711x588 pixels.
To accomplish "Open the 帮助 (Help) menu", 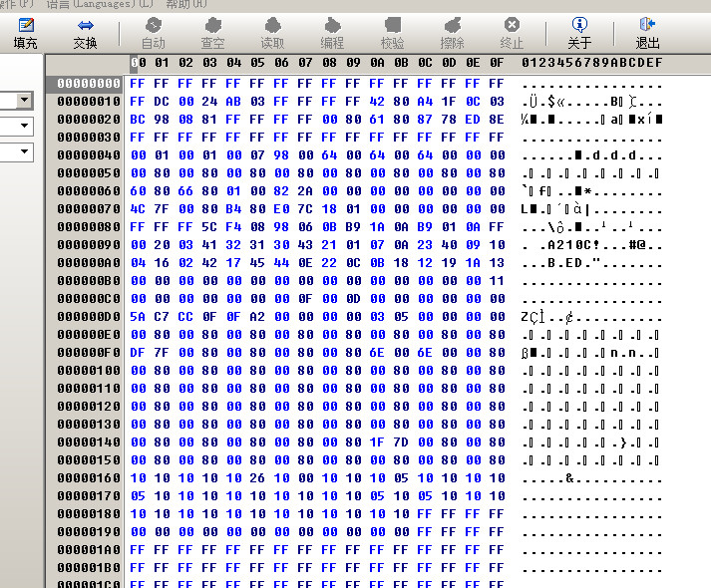I will point(186,4).
